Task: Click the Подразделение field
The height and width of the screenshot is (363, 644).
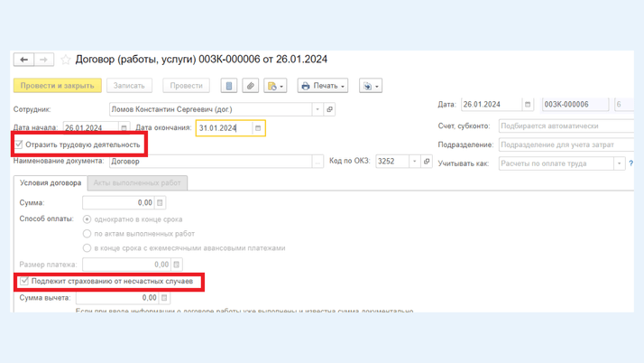Action: click(x=566, y=144)
